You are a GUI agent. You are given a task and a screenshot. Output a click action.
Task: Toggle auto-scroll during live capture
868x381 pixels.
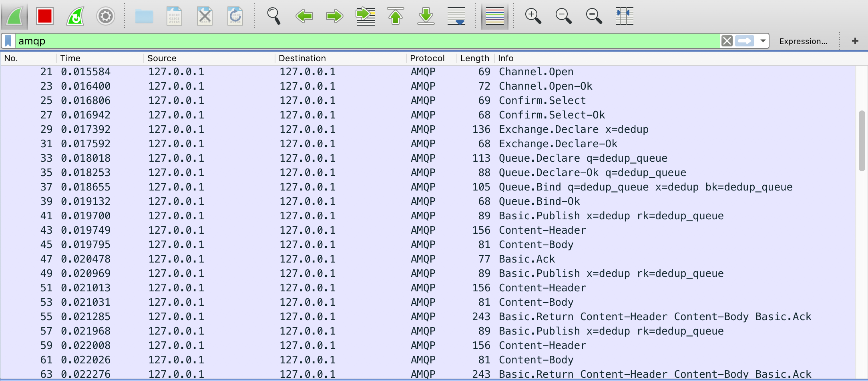pyautogui.click(x=456, y=16)
